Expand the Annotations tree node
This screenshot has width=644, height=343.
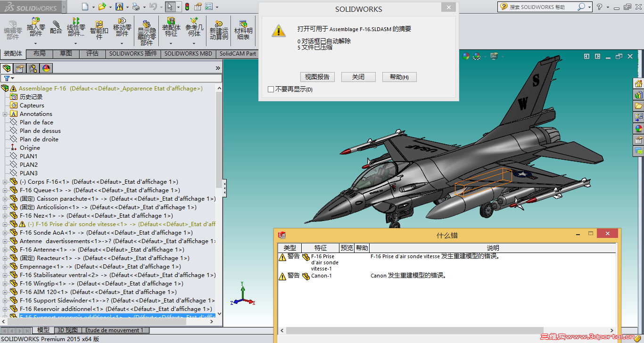(x=5, y=114)
